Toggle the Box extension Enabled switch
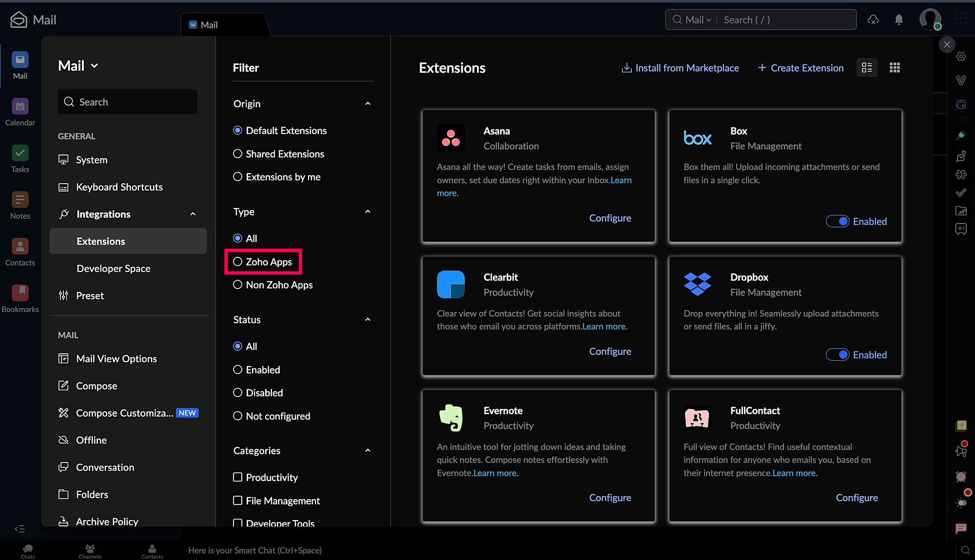 [x=838, y=221]
